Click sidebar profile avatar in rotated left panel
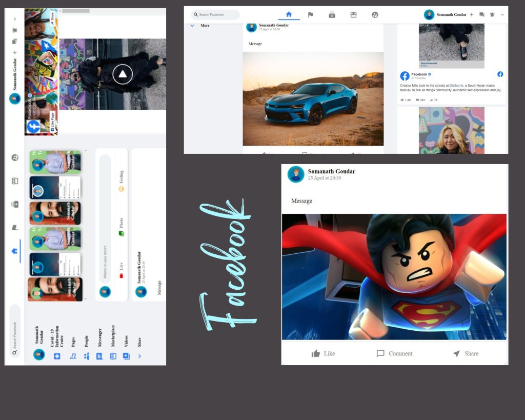525x420 pixels. point(39,355)
